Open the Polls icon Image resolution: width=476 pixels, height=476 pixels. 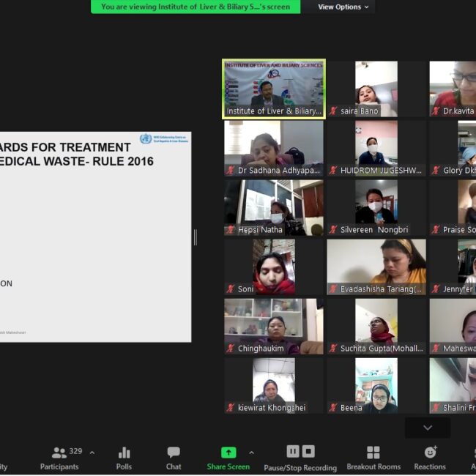pyautogui.click(x=124, y=458)
